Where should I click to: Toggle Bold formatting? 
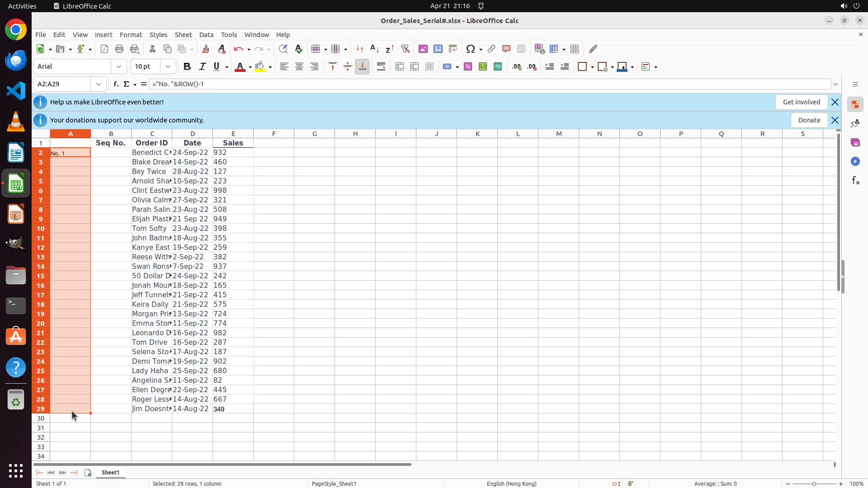click(x=187, y=67)
